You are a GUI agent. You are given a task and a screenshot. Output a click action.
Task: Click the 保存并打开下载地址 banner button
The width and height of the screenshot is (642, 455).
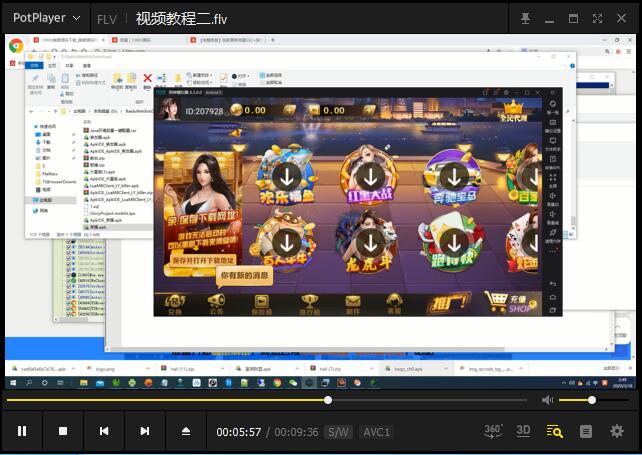[x=203, y=260]
